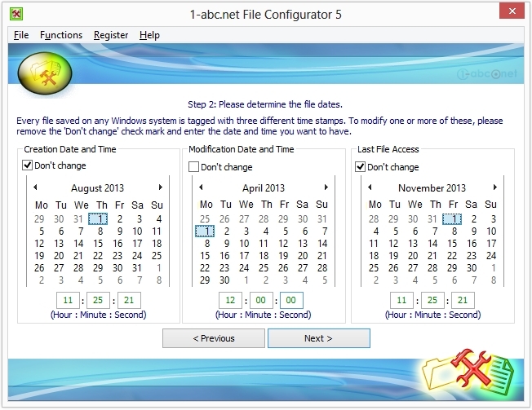The image size is (532, 410).
Task: Go to previous month in Creation Date calendar
Action: 35,187
